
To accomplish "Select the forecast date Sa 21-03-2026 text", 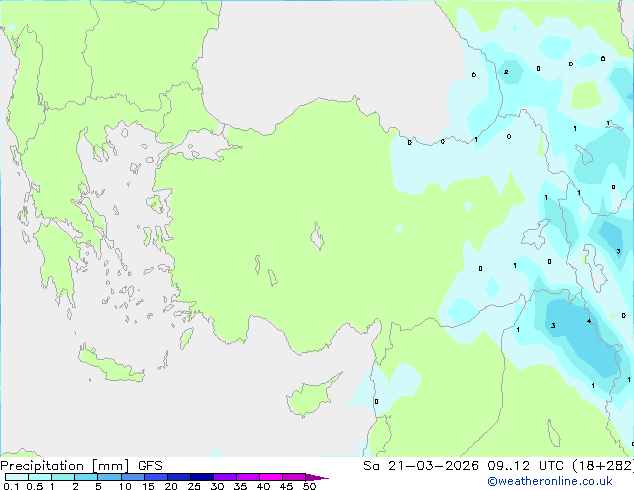I will click(421, 466).
